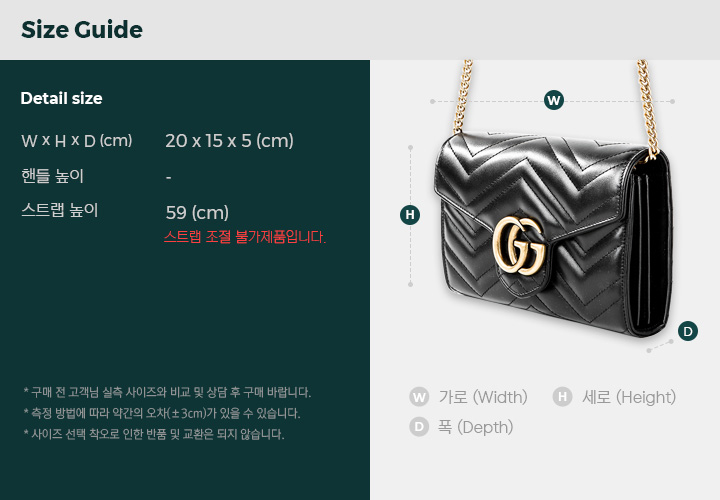Click the H height marker beside the bag
Viewport: 720px width, 500px height.
tap(410, 215)
